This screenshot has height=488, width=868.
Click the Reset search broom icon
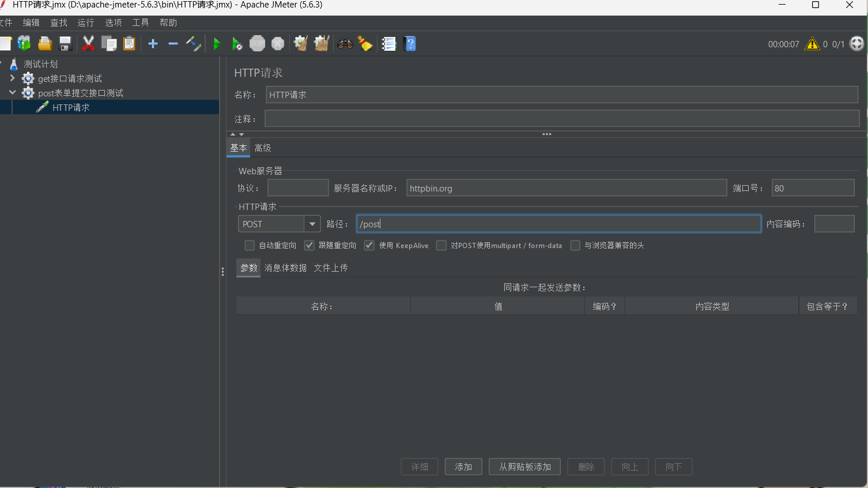pyautogui.click(x=365, y=44)
